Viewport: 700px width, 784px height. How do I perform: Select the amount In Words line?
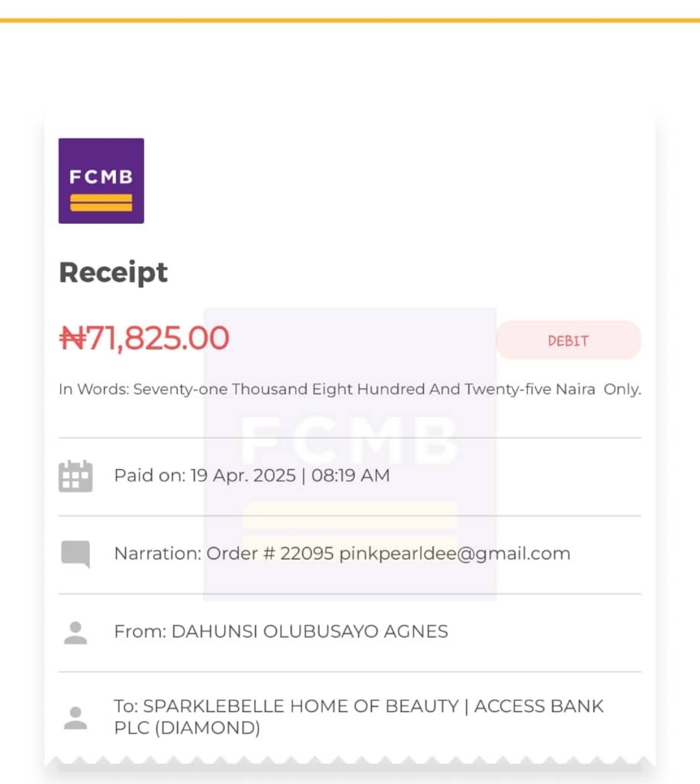[x=349, y=389]
